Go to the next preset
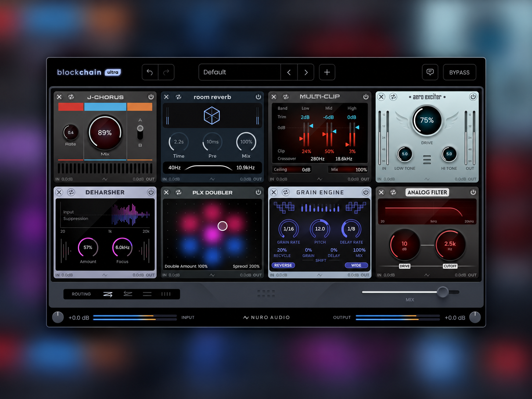This screenshot has height=399, width=532. point(306,72)
